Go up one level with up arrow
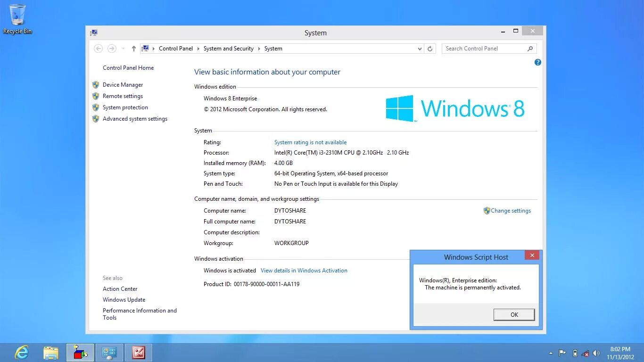The width and height of the screenshot is (644, 362). click(x=134, y=49)
